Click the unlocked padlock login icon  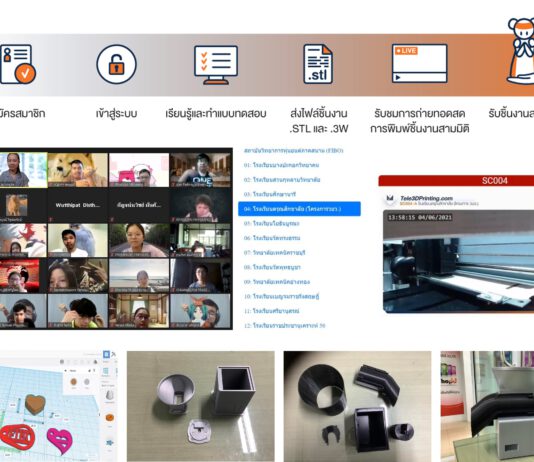tap(116, 64)
